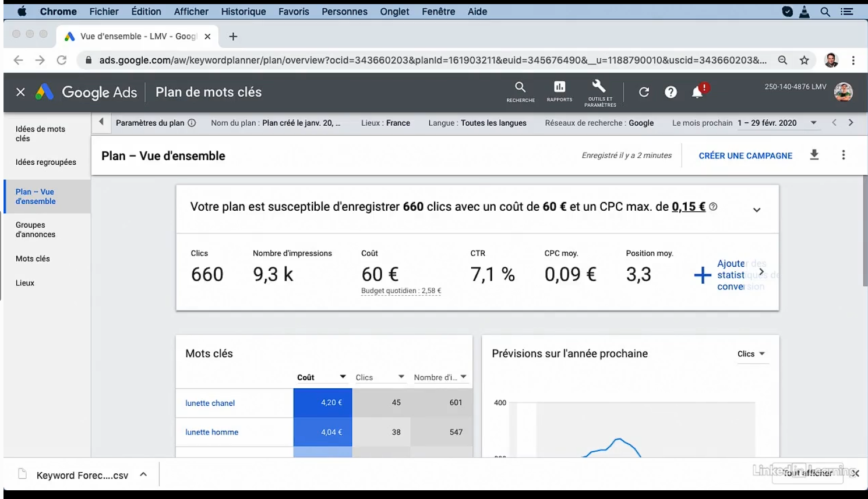Image resolution: width=868 pixels, height=499 pixels.
Task: Open the notifications bell icon
Action: (x=697, y=92)
